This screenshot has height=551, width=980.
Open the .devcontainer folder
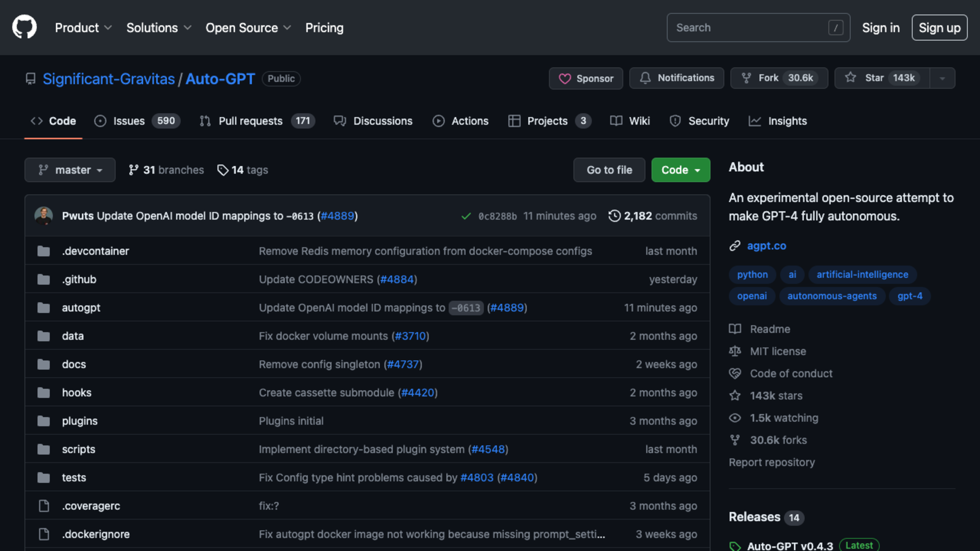[x=95, y=251]
